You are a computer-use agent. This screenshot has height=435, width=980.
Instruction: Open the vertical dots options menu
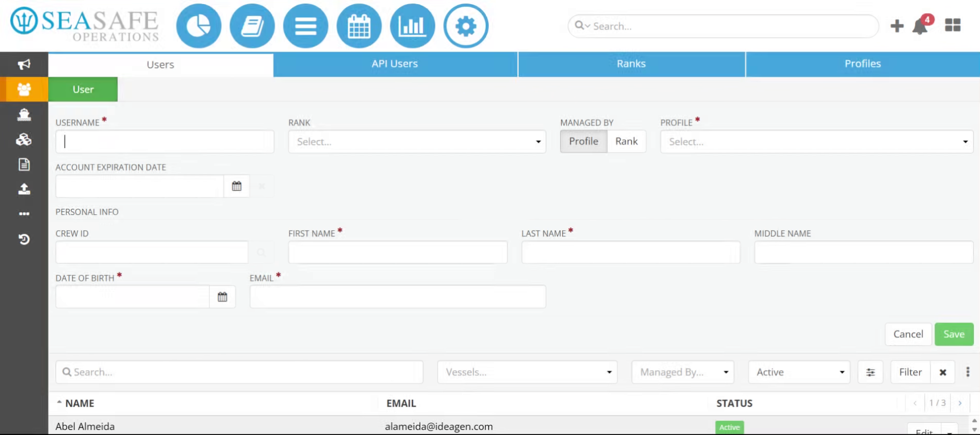pos(968,372)
